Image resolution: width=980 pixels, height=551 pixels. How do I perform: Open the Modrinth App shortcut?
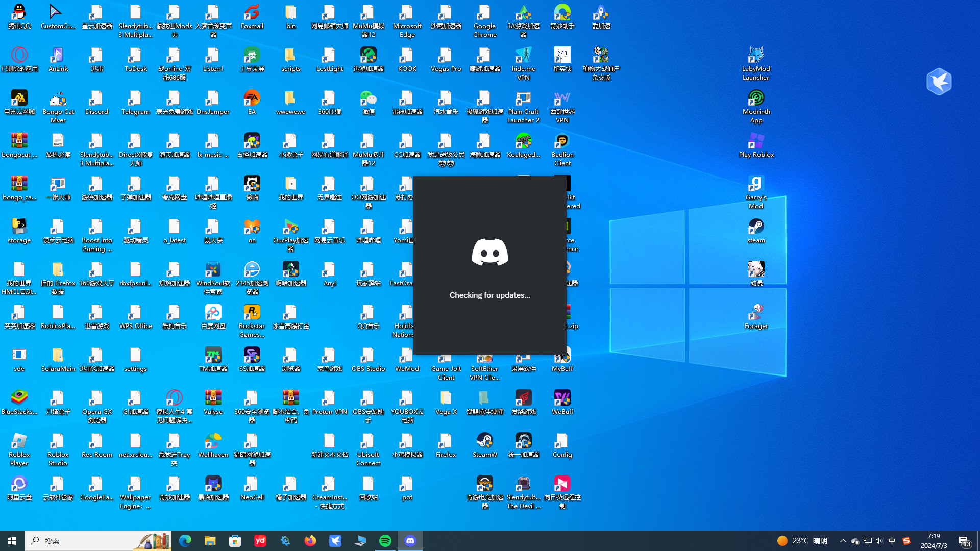coord(756,106)
